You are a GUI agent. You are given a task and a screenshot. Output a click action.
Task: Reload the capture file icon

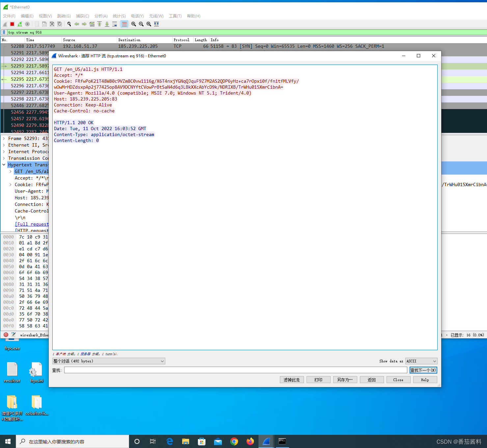point(60,24)
